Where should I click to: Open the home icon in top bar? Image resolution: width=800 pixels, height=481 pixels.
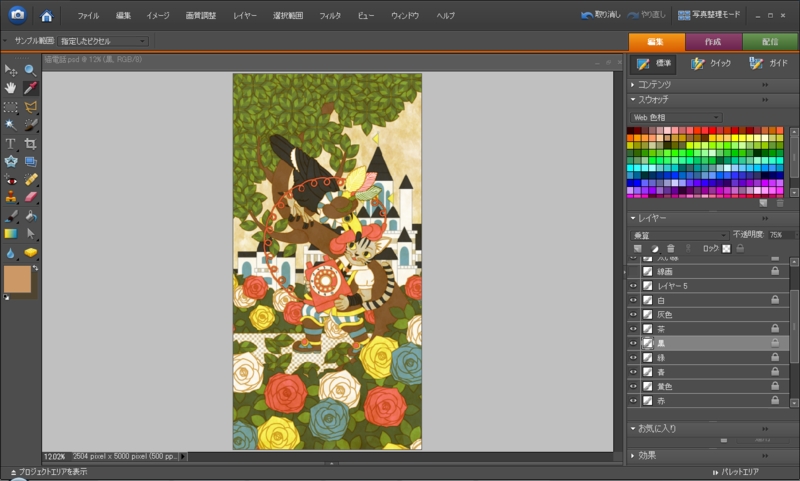coord(46,16)
